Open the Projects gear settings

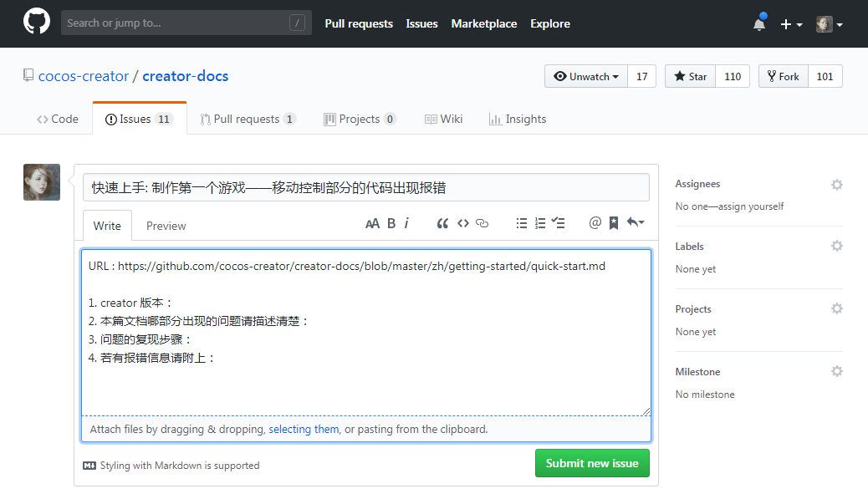(x=837, y=308)
